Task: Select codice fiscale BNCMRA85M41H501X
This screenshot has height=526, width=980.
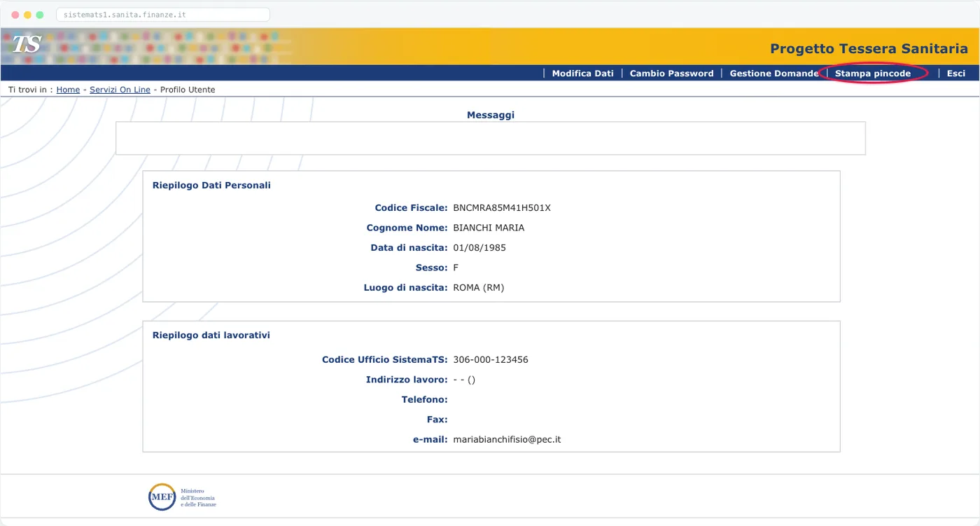Action: pos(502,208)
